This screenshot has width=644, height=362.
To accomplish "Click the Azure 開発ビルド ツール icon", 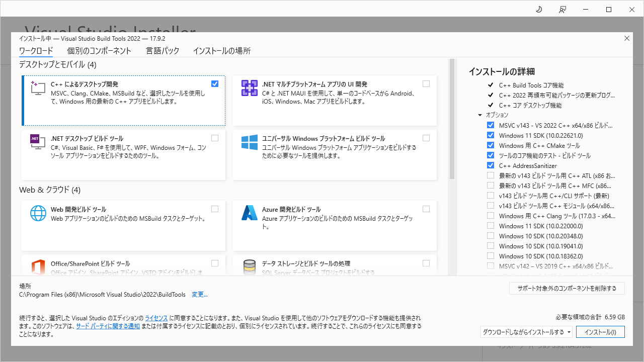I will [x=250, y=213].
